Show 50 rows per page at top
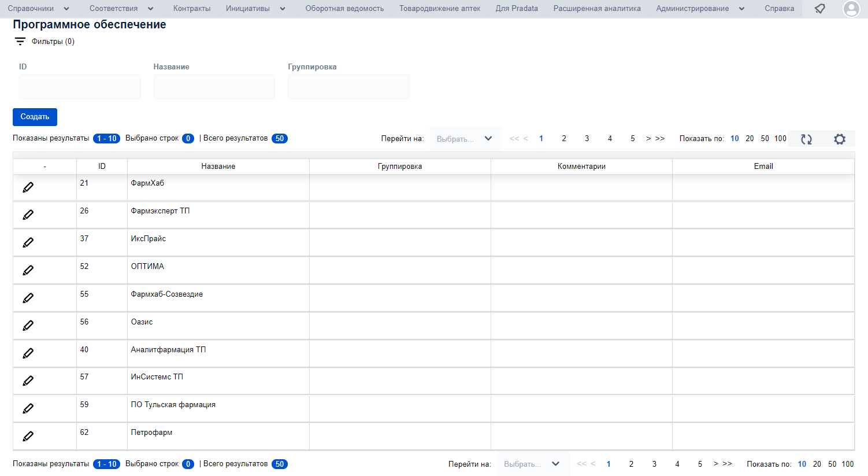The image size is (868, 476). [x=765, y=139]
